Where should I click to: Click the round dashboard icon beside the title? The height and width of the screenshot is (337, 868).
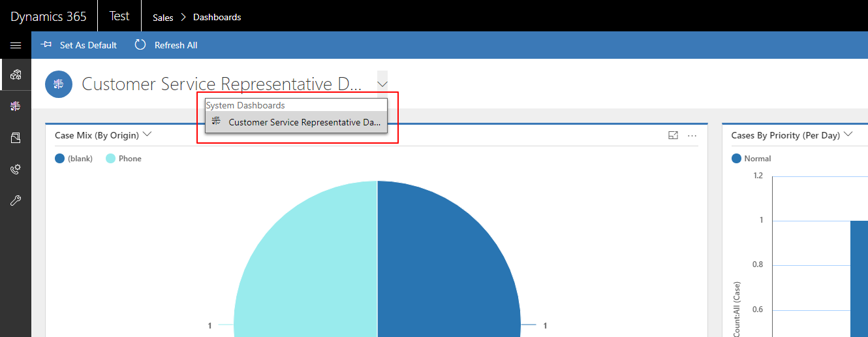(x=59, y=84)
